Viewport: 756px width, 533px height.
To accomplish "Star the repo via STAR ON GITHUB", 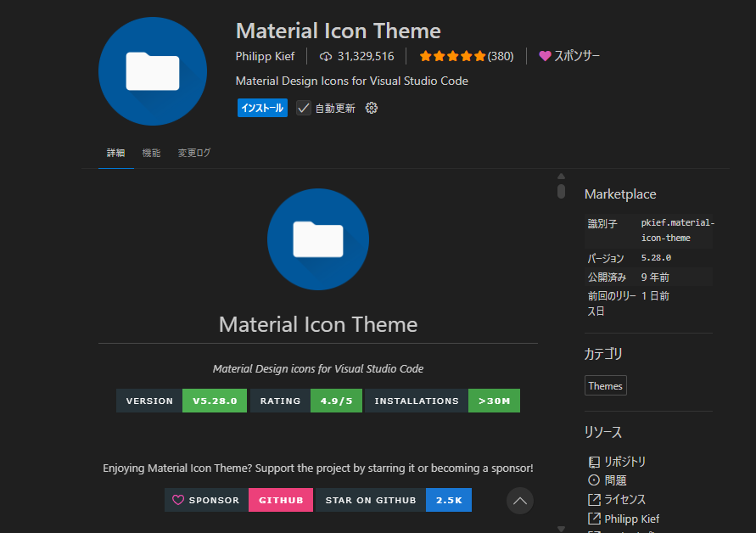I will [371, 500].
